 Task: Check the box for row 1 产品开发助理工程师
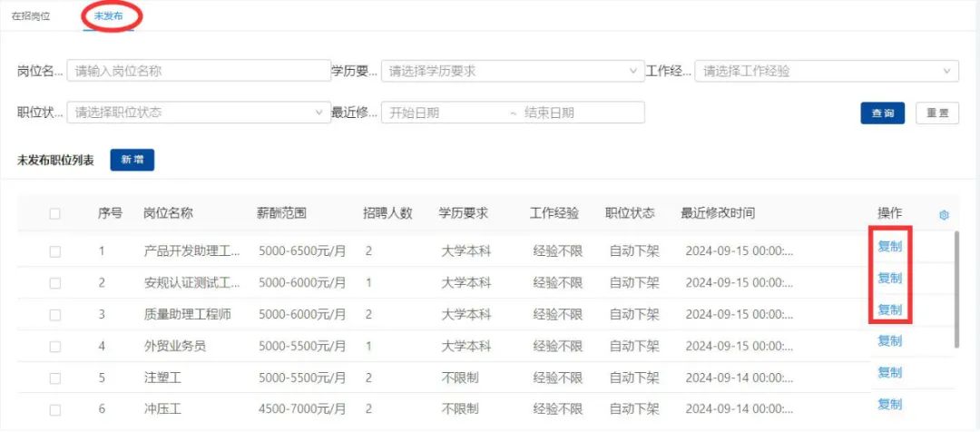[55, 251]
